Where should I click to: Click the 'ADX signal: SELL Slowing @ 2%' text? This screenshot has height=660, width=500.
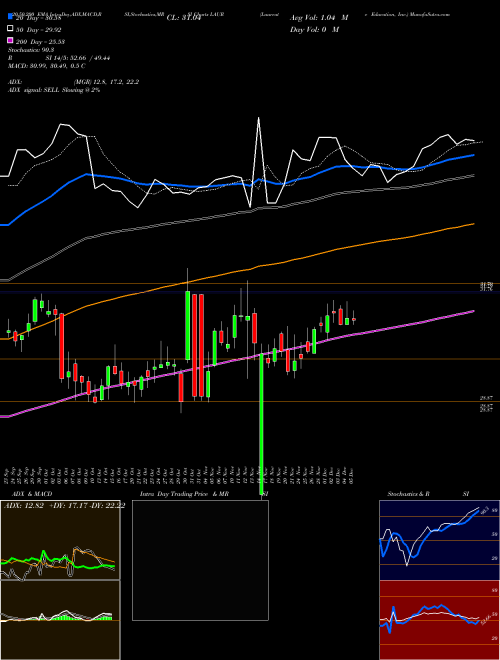[x=54, y=90]
